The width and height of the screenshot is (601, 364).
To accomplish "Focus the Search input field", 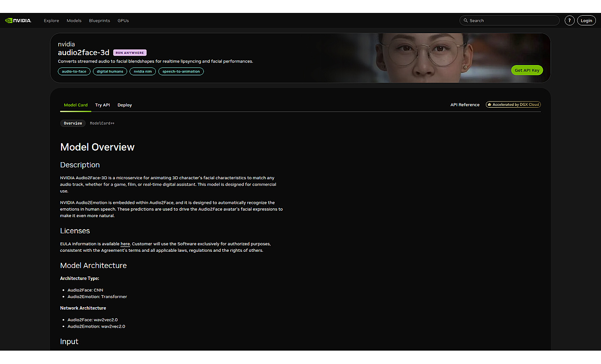I will (x=509, y=20).
